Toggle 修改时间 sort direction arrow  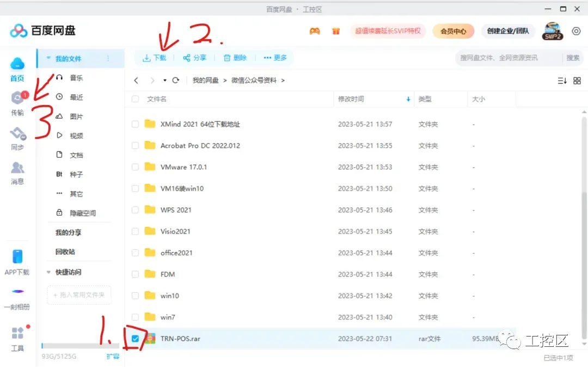point(408,99)
